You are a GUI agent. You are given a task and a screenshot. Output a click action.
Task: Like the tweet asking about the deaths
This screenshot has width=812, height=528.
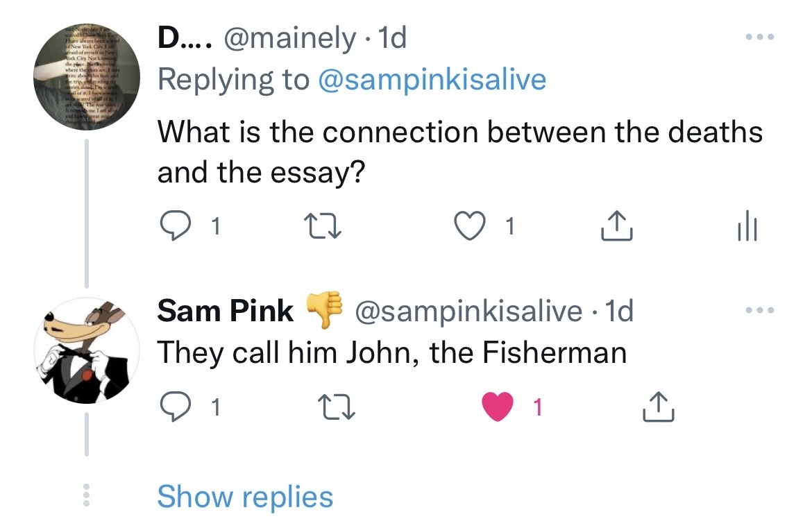pos(470,225)
